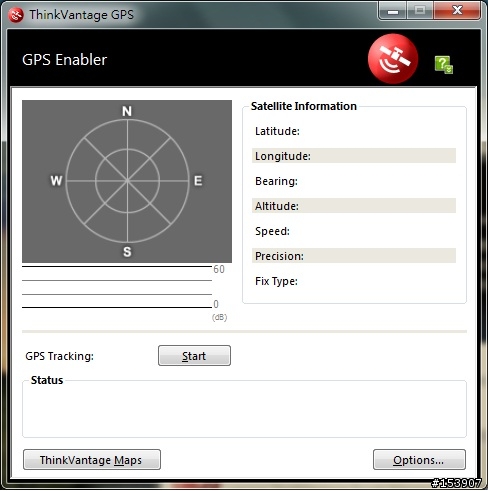Screen dimensions: 488x491
Task: Click the GPS Tracking label
Action: coord(60,356)
